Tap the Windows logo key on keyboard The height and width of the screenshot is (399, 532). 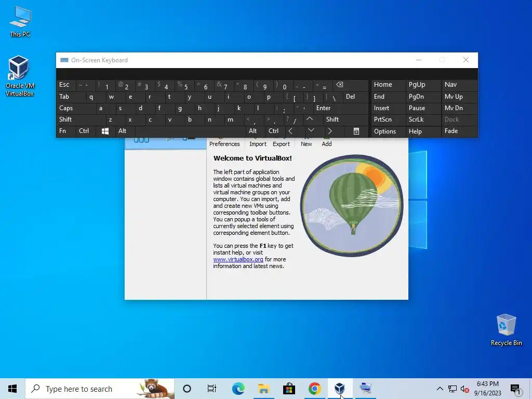pos(105,131)
